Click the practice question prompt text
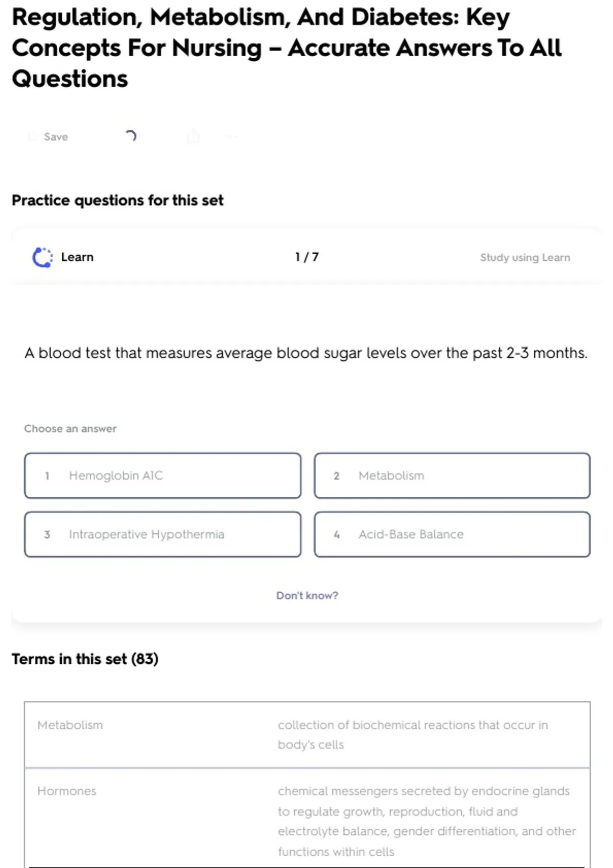Image resolution: width=613 pixels, height=868 pixels. (x=306, y=353)
